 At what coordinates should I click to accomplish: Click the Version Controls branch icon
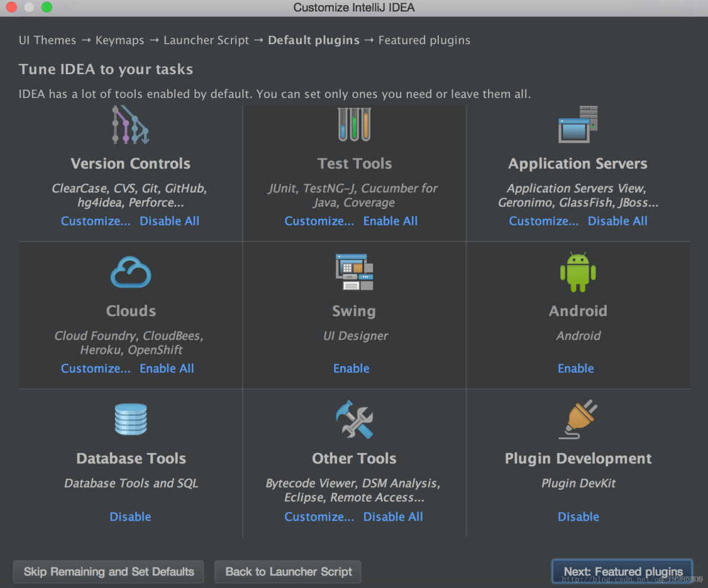[130, 124]
